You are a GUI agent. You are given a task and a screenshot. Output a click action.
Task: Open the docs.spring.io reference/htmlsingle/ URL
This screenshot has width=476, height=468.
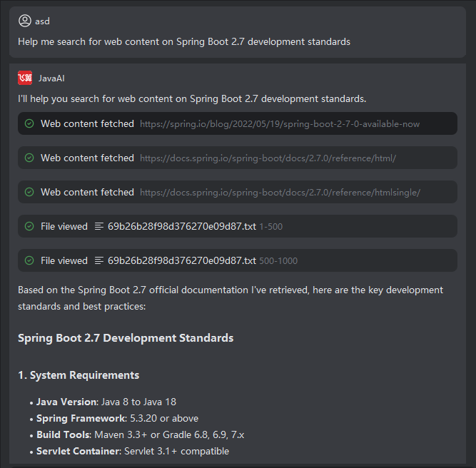click(x=280, y=193)
